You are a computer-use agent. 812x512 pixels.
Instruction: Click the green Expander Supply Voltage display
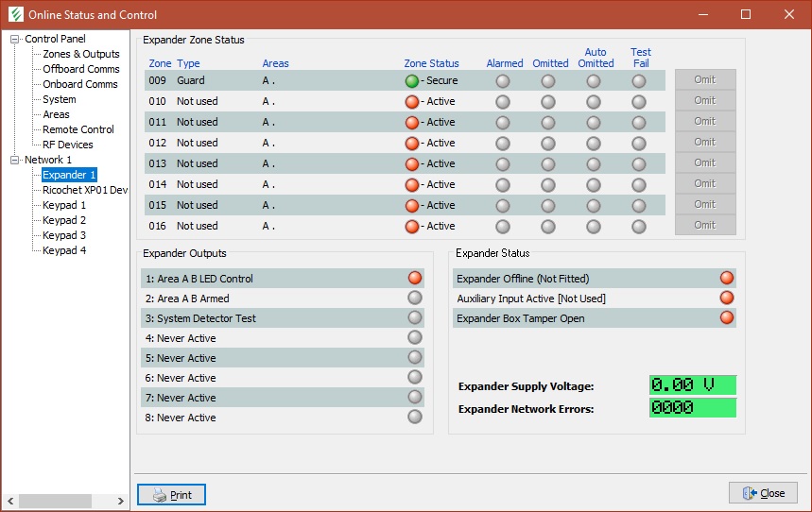(x=692, y=385)
